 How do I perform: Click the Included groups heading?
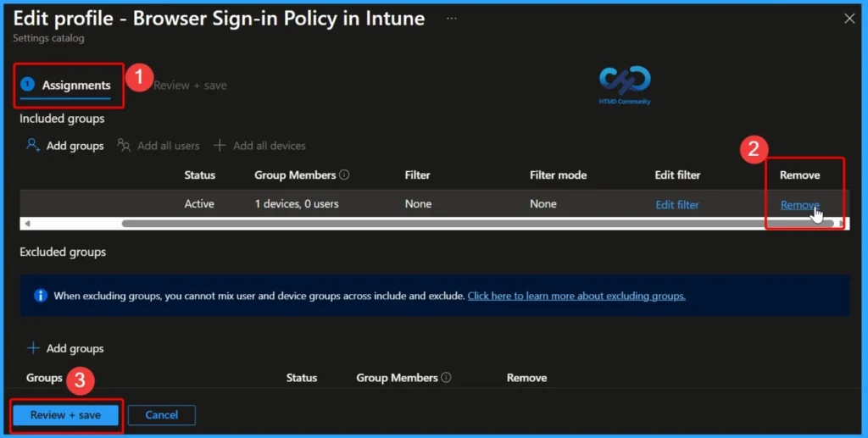62,119
